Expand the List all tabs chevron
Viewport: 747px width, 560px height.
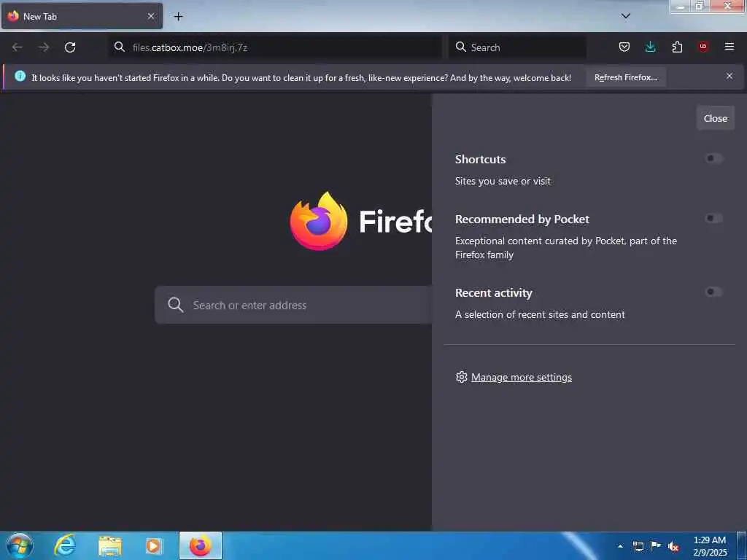click(626, 16)
